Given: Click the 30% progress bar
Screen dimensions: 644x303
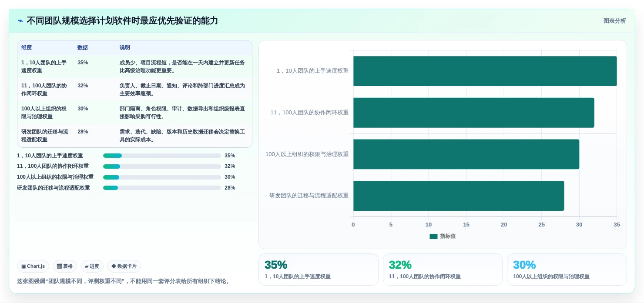Looking at the screenshot, I should pos(162,177).
